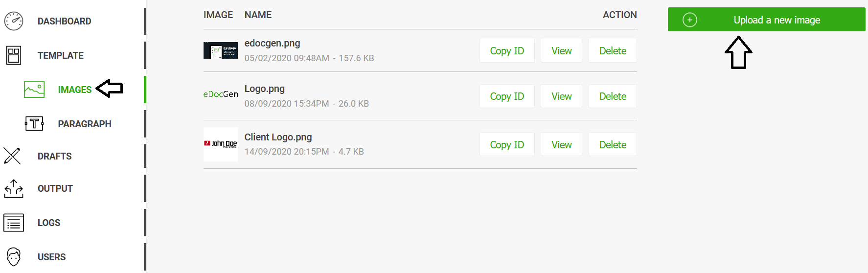The width and height of the screenshot is (868, 273).
Task: Copy ID of Client Logo.png
Action: (x=507, y=145)
